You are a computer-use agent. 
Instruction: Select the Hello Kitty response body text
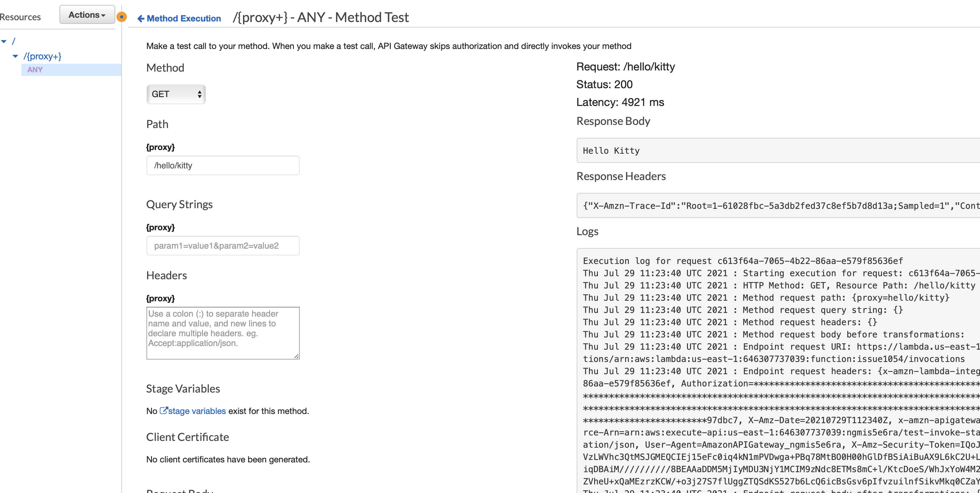point(611,151)
